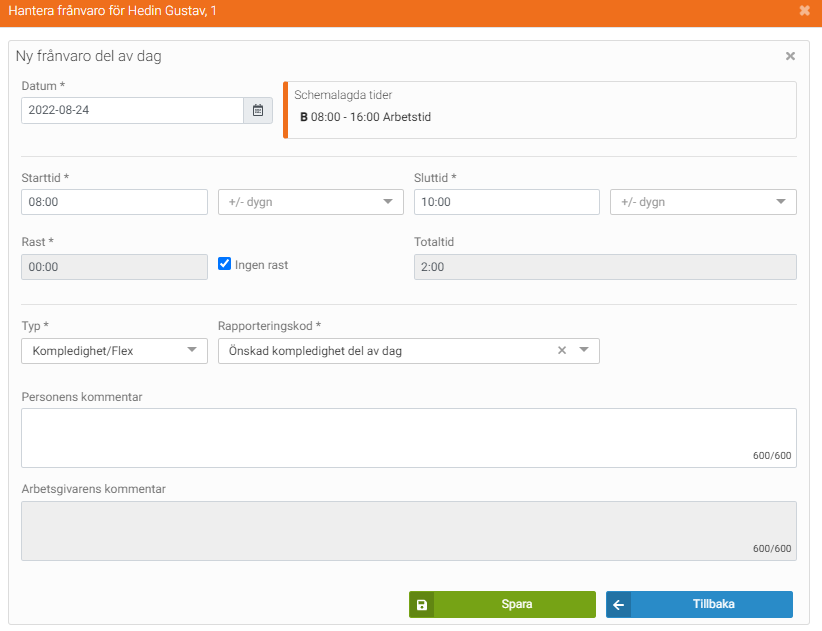Click in the Datum field with 2022-08-24
Screen dimensions: 822x631
click(x=131, y=110)
